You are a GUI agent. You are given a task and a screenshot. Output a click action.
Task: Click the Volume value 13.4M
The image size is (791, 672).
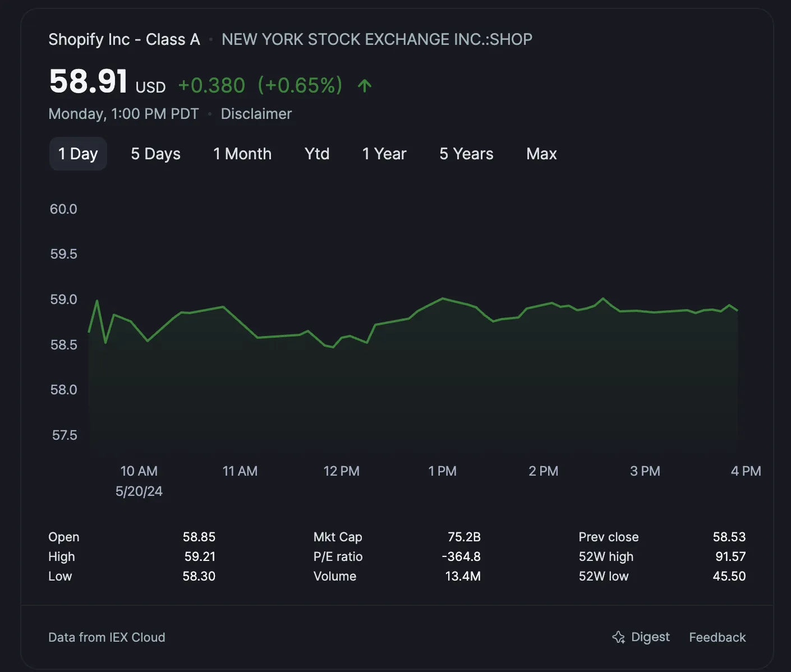pos(463,576)
